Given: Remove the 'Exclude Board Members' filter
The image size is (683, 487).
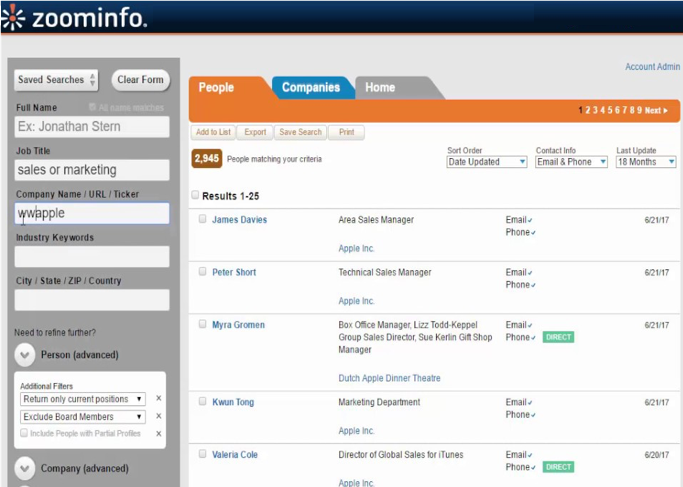Looking at the screenshot, I should (x=159, y=416).
